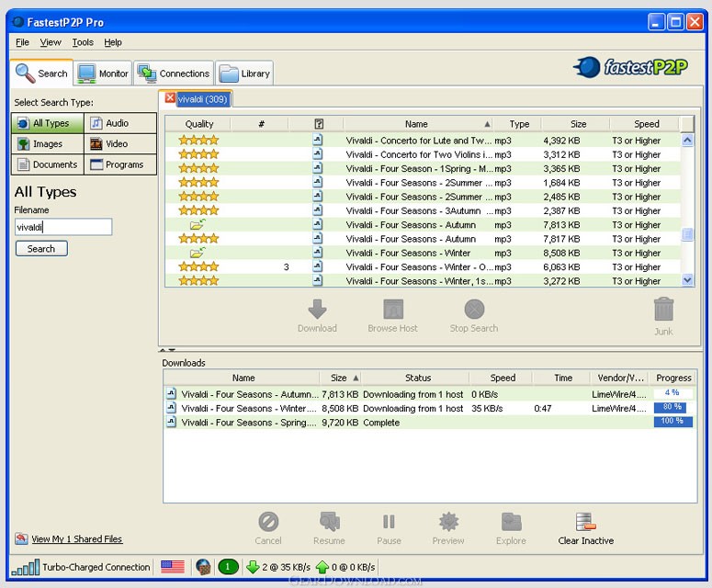The height and width of the screenshot is (588, 712).
Task: Switch to the Library tab
Action: (244, 73)
